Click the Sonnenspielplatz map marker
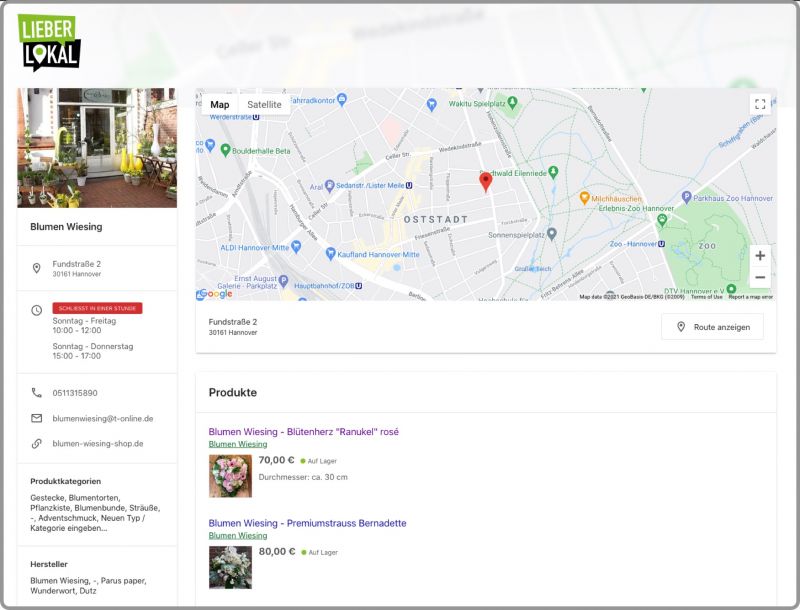 (x=552, y=234)
